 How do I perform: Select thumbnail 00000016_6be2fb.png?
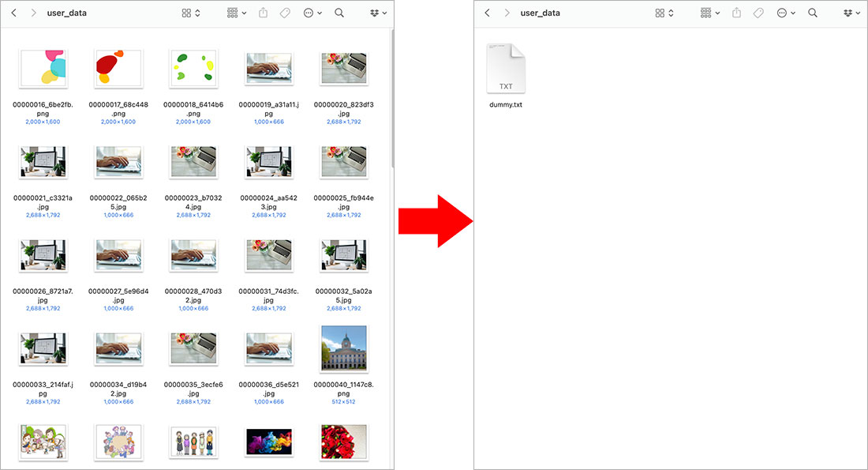43,68
